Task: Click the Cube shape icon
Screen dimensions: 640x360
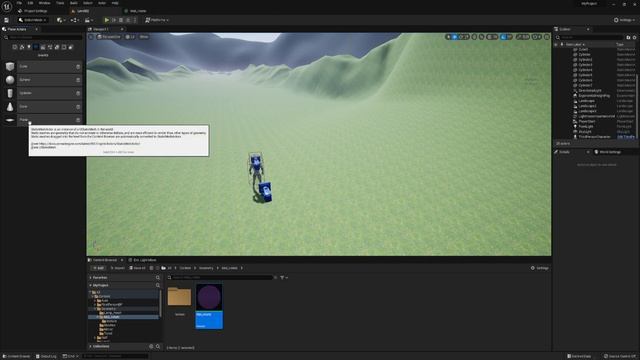Action: pyautogui.click(x=10, y=66)
